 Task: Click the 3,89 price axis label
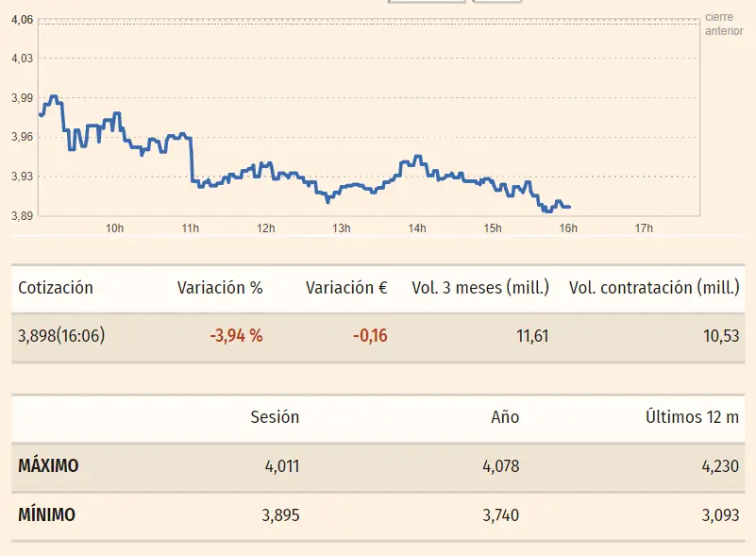pyautogui.click(x=22, y=216)
